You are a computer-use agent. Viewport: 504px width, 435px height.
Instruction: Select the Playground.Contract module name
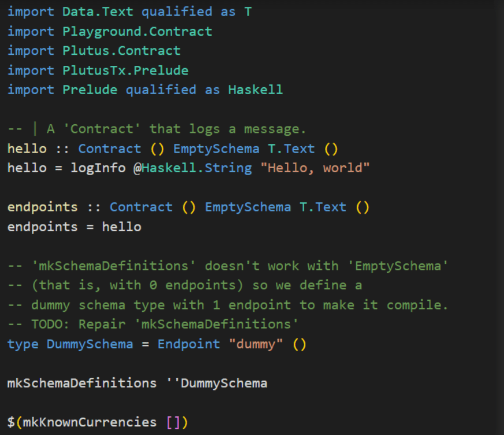(x=137, y=31)
